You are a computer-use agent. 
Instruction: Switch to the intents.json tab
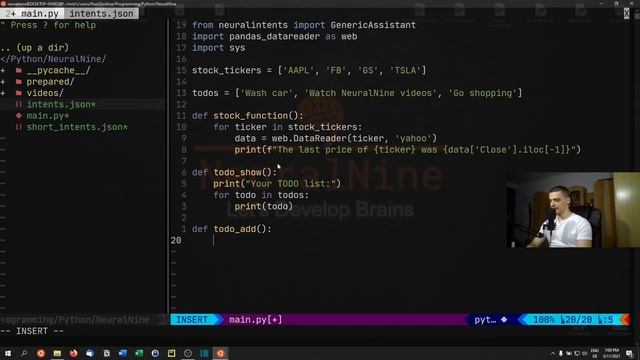[101, 13]
